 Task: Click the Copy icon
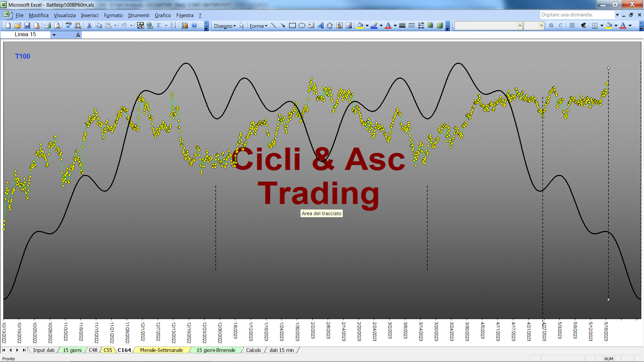99,26
